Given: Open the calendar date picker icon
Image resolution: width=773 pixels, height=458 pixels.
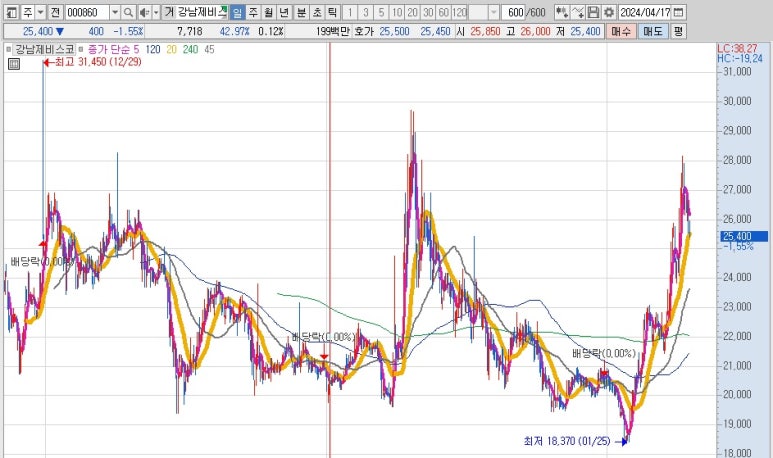Looking at the screenshot, I should (x=679, y=12).
